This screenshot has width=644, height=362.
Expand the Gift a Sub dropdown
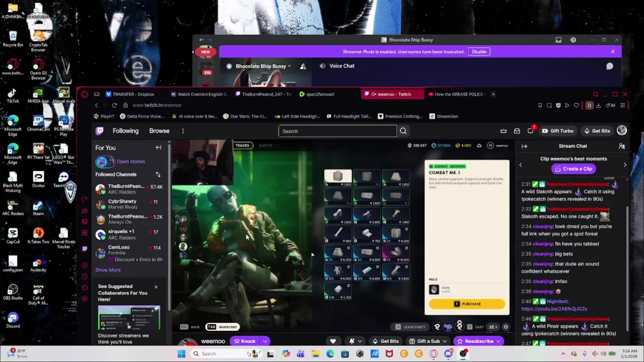[x=444, y=341]
